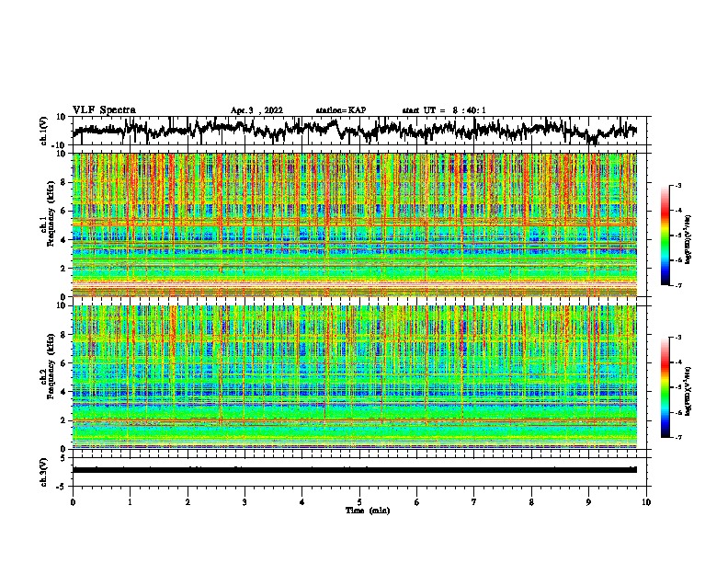Click the "5" minute tick on time axis

click(x=359, y=502)
